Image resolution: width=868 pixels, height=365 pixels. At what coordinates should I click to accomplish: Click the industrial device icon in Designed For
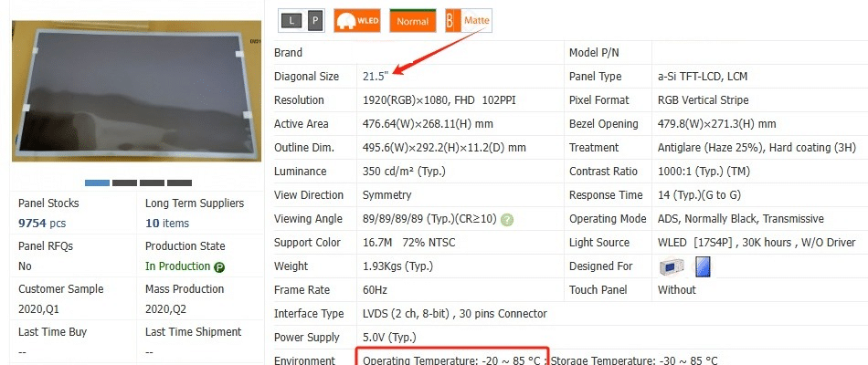point(672,266)
